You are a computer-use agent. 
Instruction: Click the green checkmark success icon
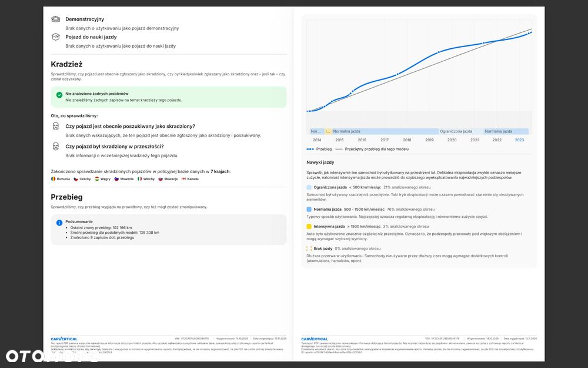coord(59,95)
